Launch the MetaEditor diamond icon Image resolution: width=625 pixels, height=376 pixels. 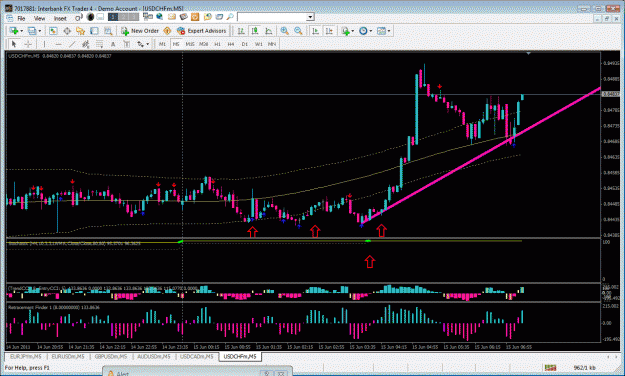coord(167,31)
